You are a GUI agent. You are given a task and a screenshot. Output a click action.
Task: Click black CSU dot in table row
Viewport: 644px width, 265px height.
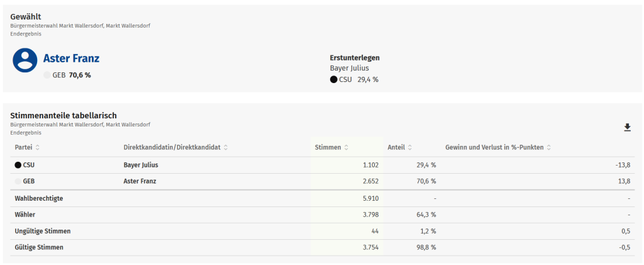[18, 165]
